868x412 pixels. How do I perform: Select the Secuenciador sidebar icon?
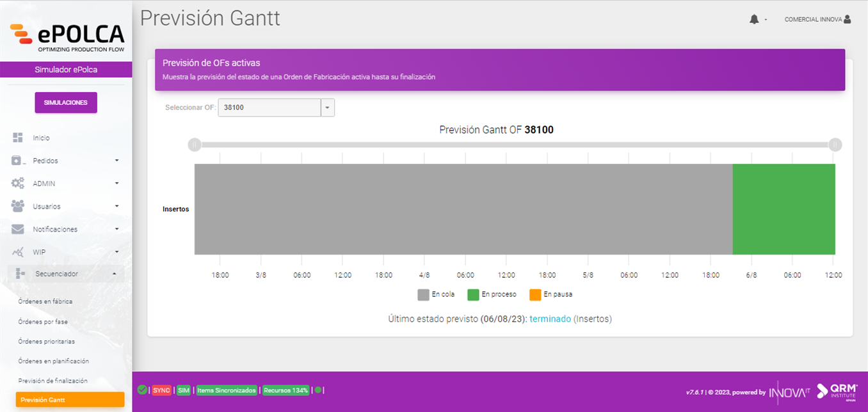(x=20, y=273)
